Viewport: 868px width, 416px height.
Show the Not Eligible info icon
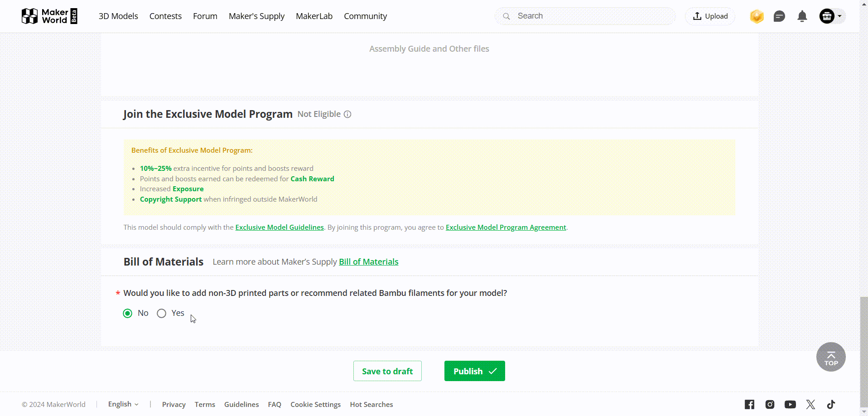347,114
